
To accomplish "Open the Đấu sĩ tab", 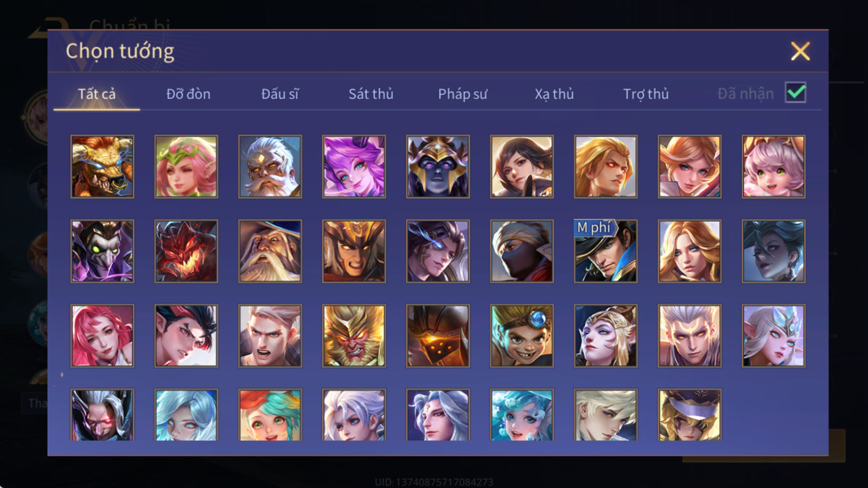I will click(x=280, y=94).
